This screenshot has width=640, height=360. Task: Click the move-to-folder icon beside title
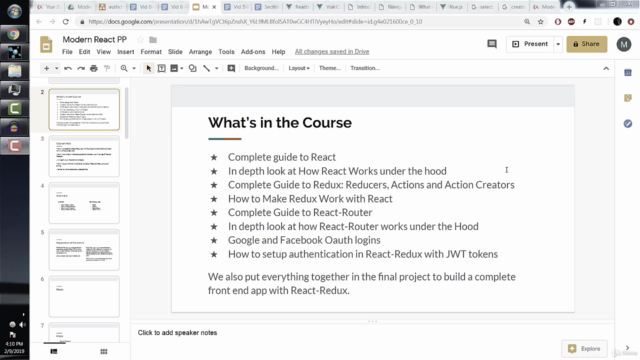coord(153,40)
